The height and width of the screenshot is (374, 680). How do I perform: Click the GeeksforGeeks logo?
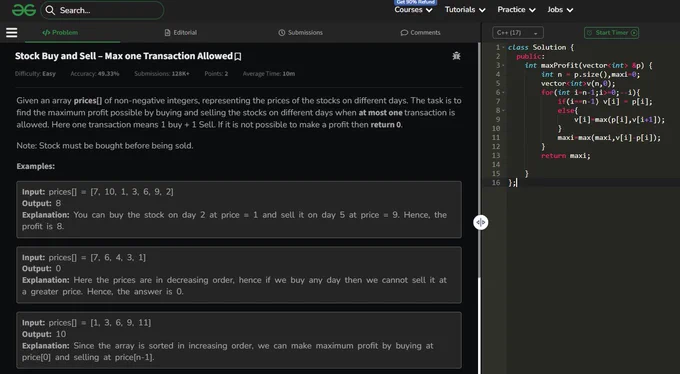(24, 10)
